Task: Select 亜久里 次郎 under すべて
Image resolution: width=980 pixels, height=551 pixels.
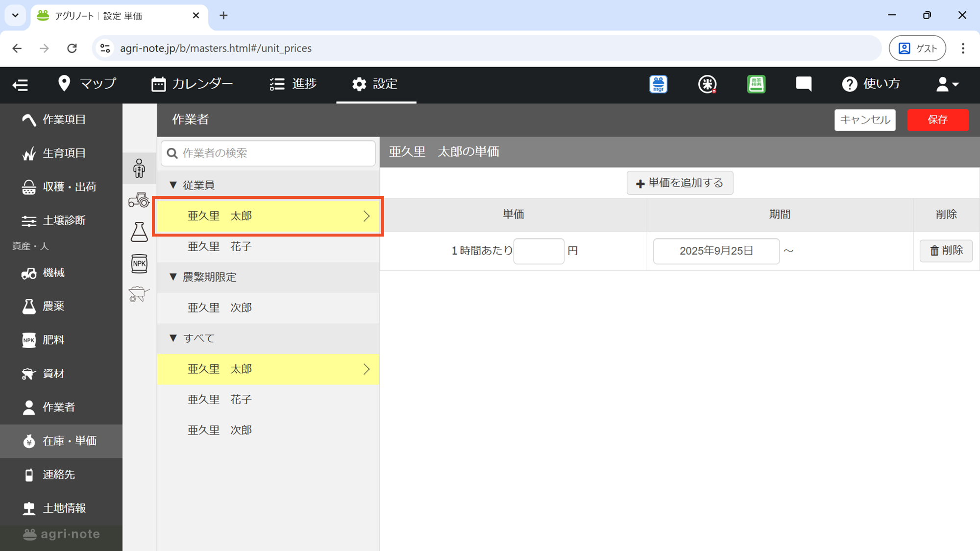Action: [268, 430]
